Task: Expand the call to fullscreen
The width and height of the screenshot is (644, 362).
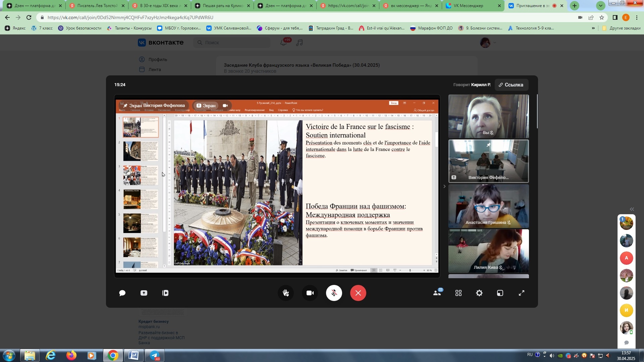Action: click(522, 293)
